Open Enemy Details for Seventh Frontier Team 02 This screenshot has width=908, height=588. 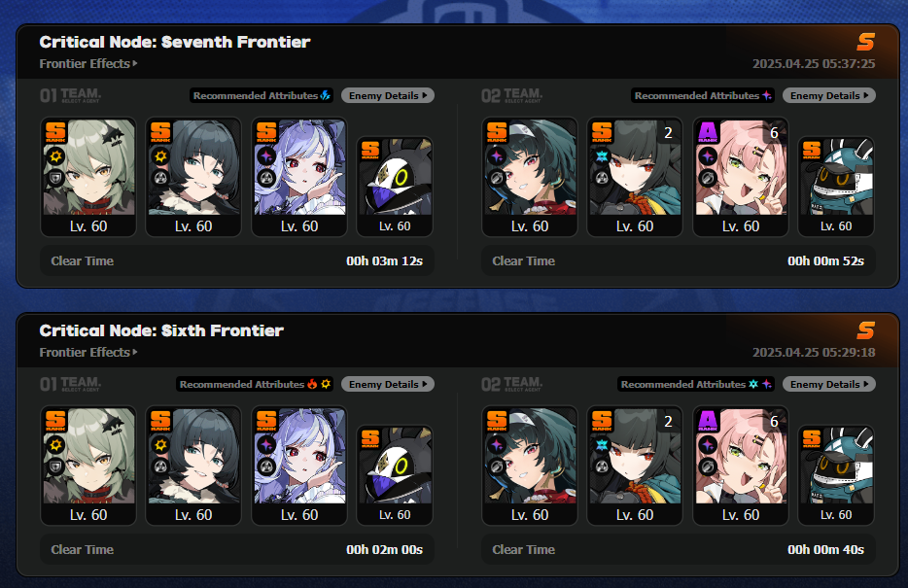pos(828,95)
